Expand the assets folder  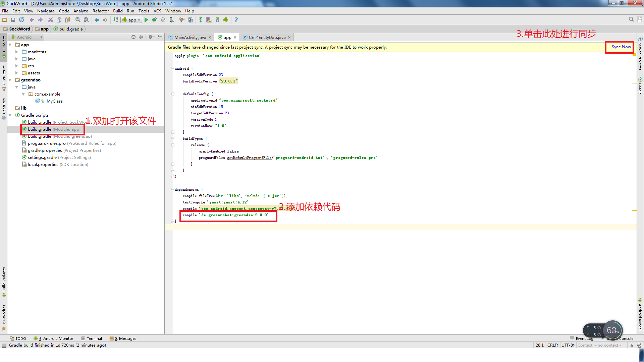tap(17, 73)
